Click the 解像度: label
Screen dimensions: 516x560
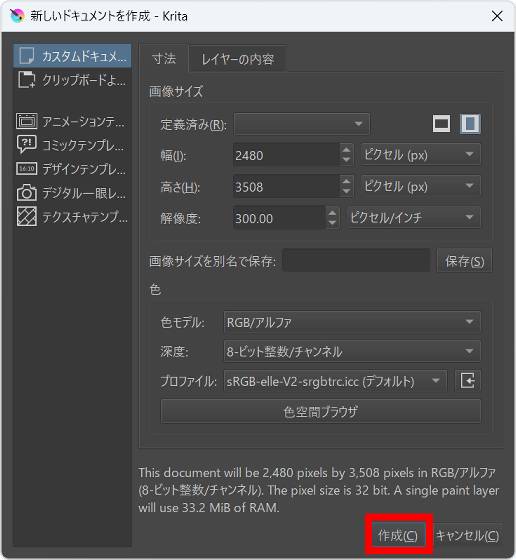(180, 218)
